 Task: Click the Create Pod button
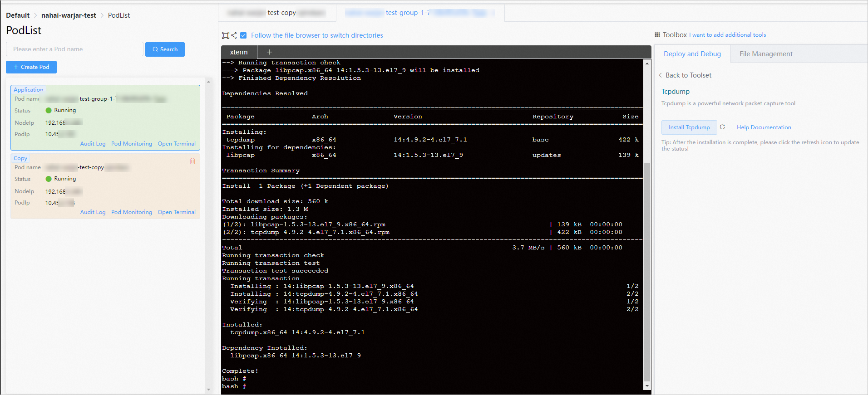31,67
